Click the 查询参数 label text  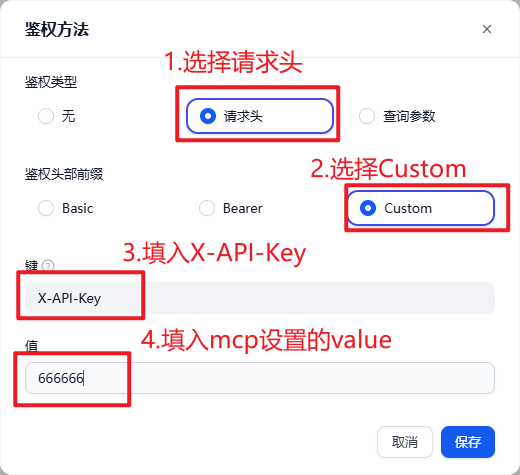click(409, 116)
